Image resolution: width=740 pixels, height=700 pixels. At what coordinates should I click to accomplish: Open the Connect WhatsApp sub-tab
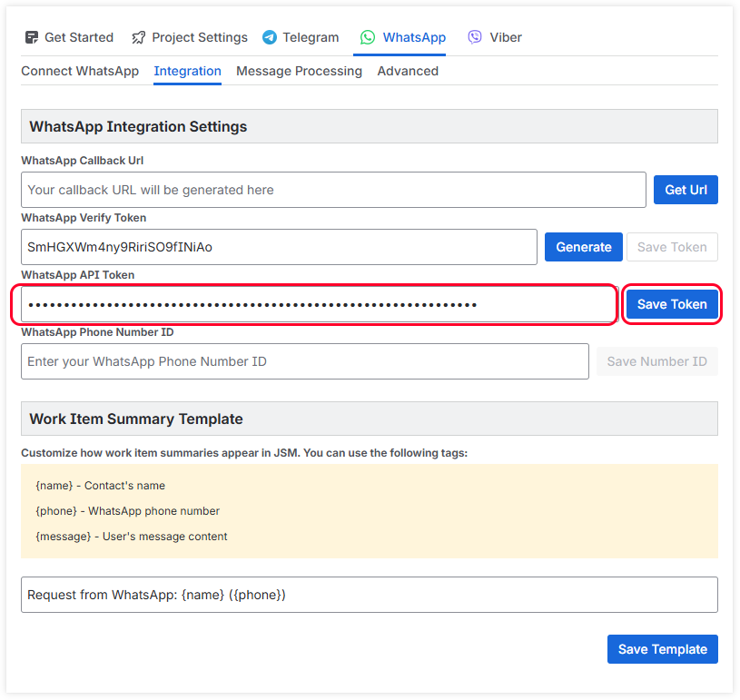click(x=80, y=71)
